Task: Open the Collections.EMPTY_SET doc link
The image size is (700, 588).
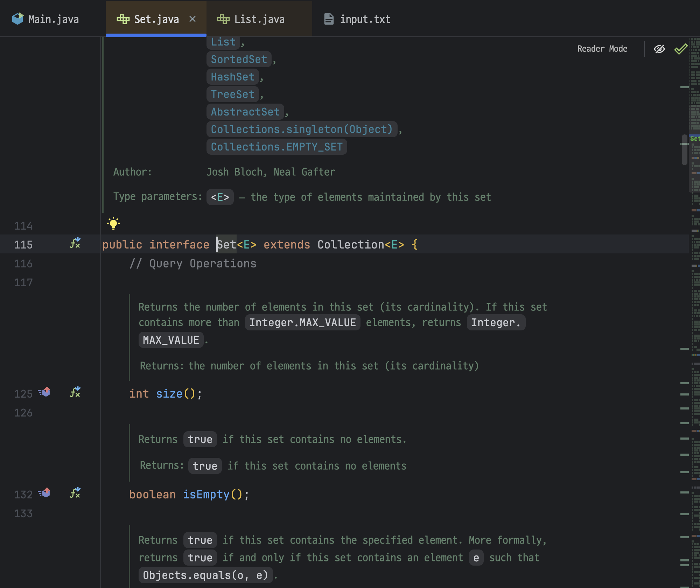Action: (276, 147)
